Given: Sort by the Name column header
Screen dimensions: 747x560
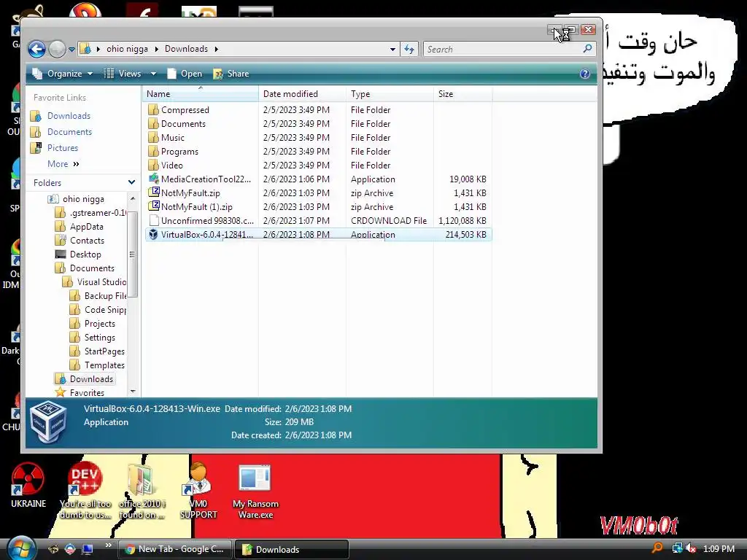Looking at the screenshot, I should click(201, 94).
